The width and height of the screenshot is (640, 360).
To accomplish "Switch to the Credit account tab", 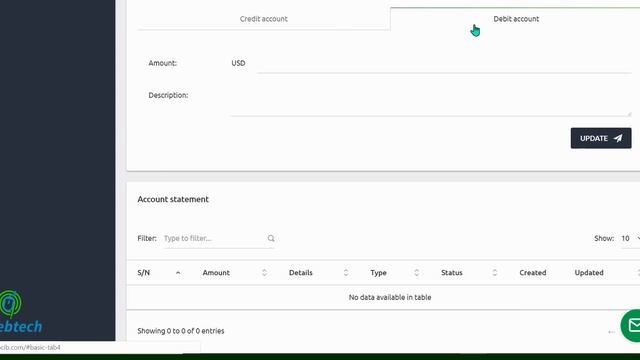I will coord(263,19).
